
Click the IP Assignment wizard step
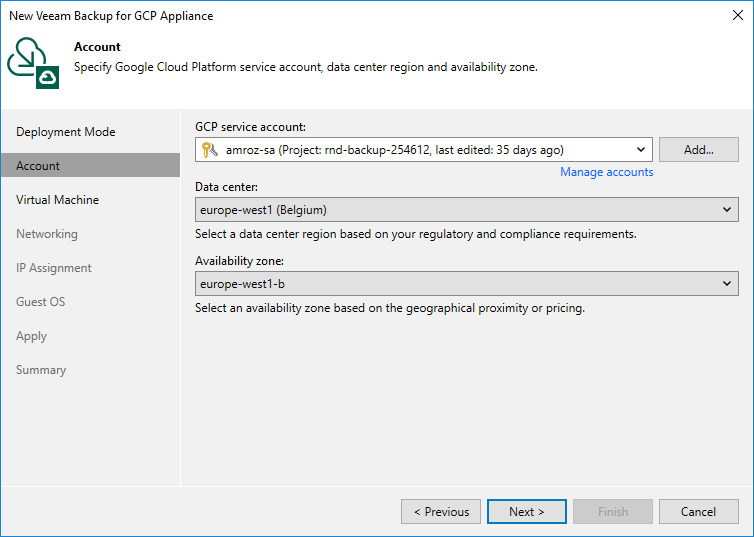[53, 268]
